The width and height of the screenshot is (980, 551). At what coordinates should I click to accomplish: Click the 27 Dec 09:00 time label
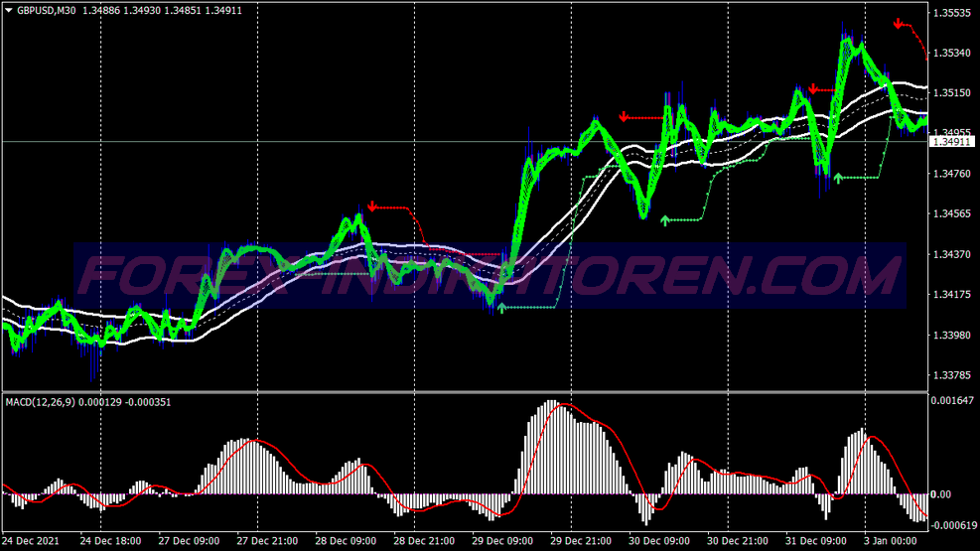189,541
